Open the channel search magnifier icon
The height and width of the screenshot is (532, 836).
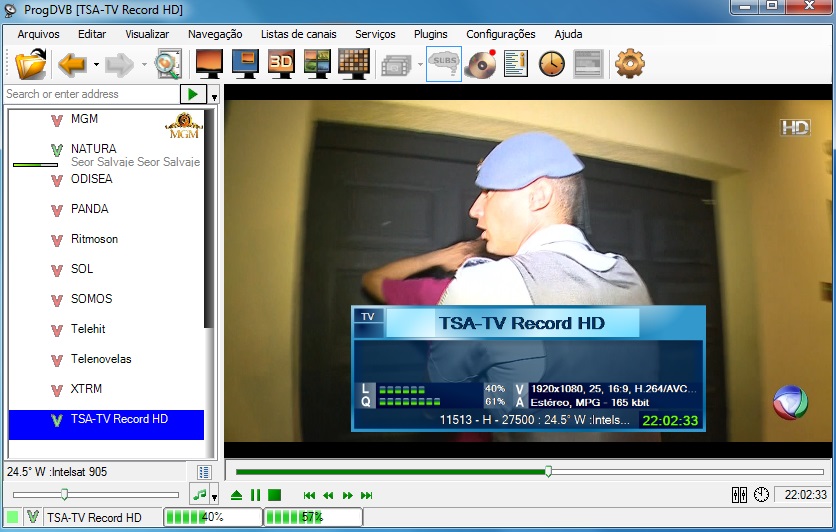(168, 64)
